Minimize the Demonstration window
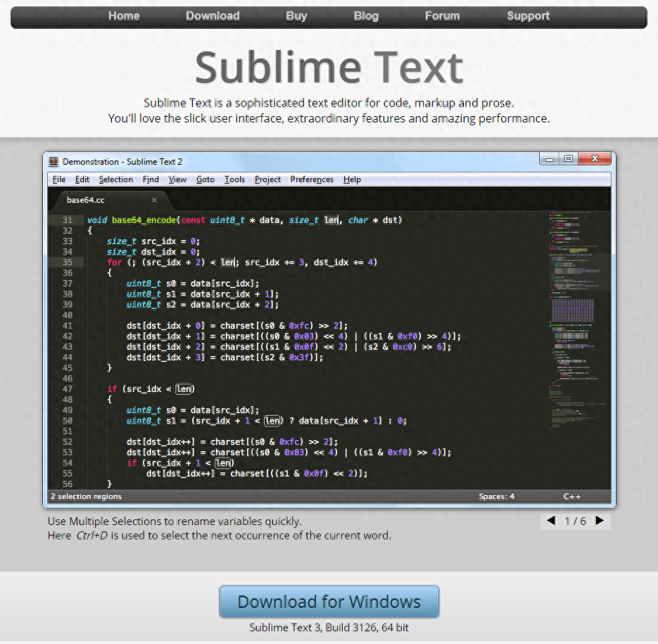 point(550,158)
